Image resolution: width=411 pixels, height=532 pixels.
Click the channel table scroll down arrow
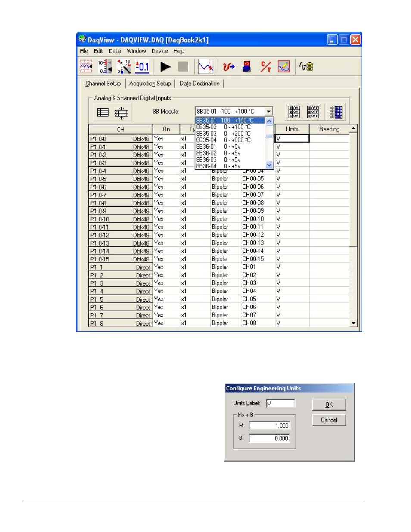354,323
